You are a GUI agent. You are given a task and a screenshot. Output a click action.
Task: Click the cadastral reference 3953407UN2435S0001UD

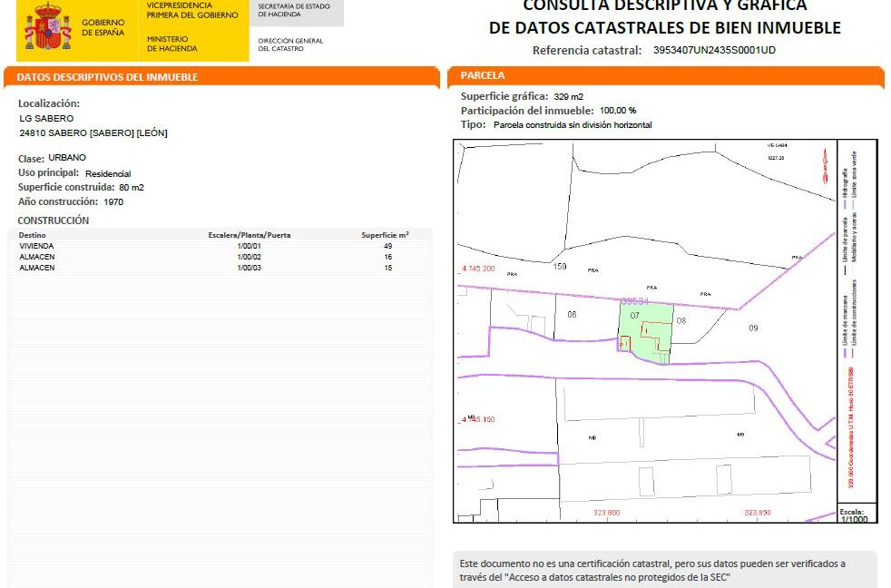click(x=714, y=50)
